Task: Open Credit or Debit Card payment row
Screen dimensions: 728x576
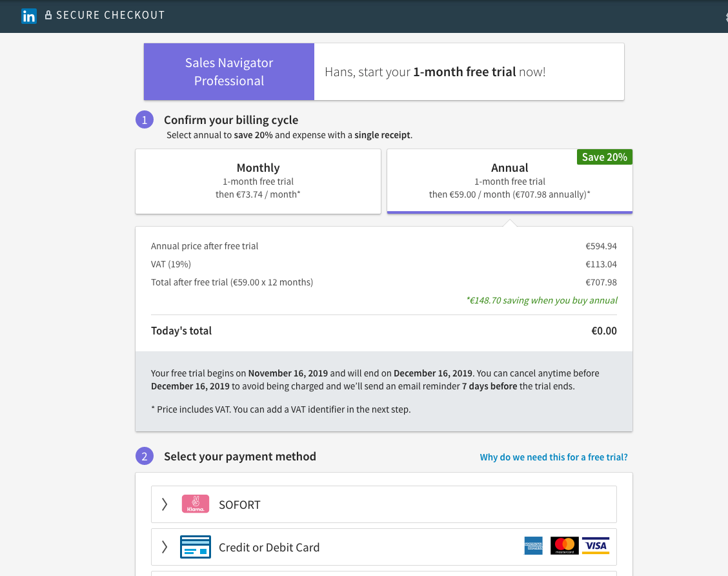Action: 384,547
